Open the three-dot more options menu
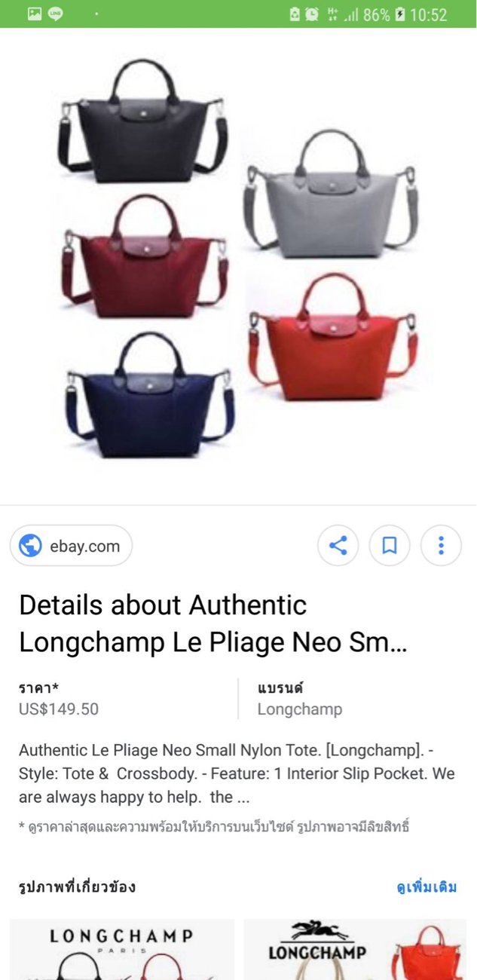Screen dimensions: 477x980 [x=441, y=545]
